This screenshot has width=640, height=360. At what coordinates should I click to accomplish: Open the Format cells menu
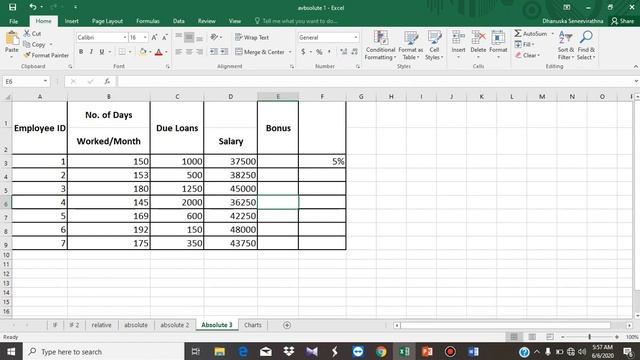click(x=498, y=44)
